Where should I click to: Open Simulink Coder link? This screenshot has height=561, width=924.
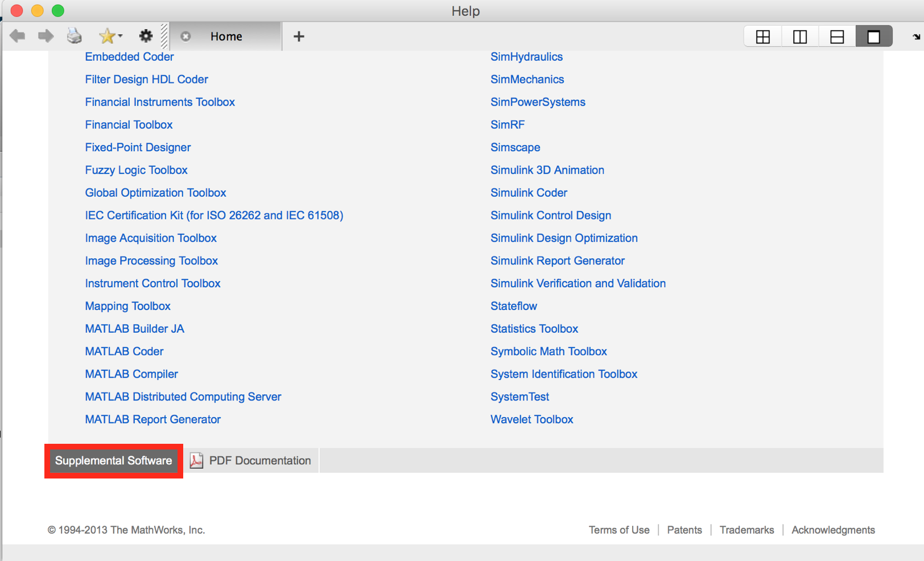pos(529,193)
